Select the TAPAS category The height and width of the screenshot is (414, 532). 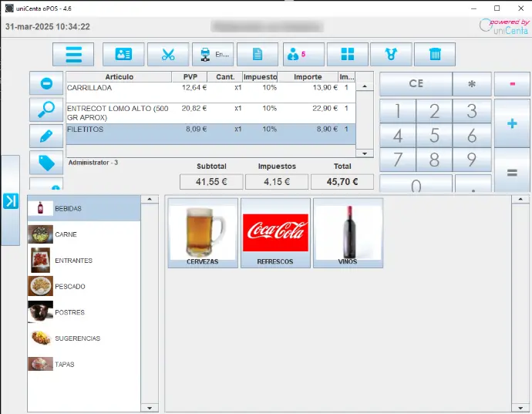coord(65,364)
